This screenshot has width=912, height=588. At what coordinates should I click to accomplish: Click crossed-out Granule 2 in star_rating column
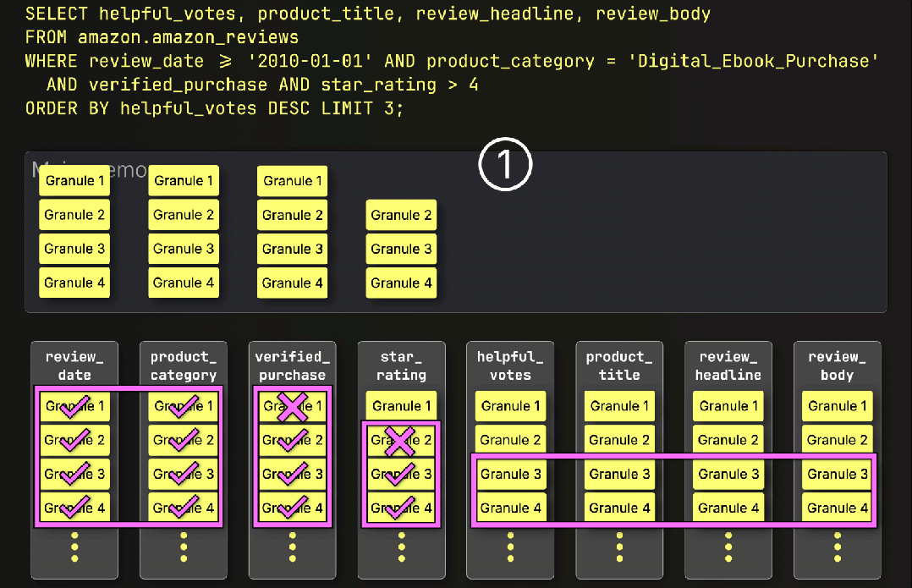pyautogui.click(x=401, y=440)
